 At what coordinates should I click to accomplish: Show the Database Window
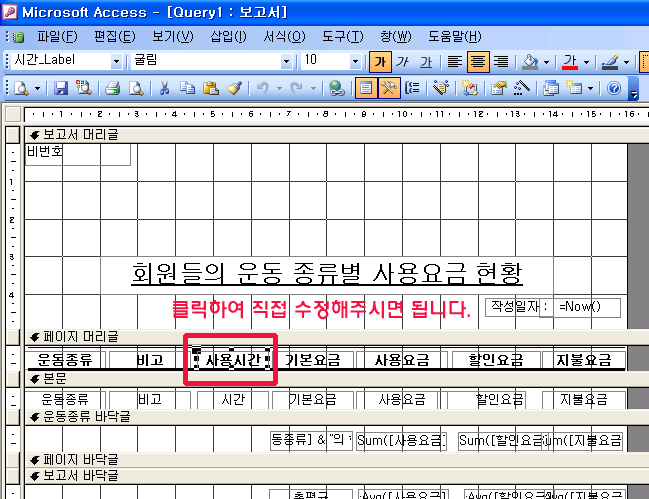tap(550, 88)
